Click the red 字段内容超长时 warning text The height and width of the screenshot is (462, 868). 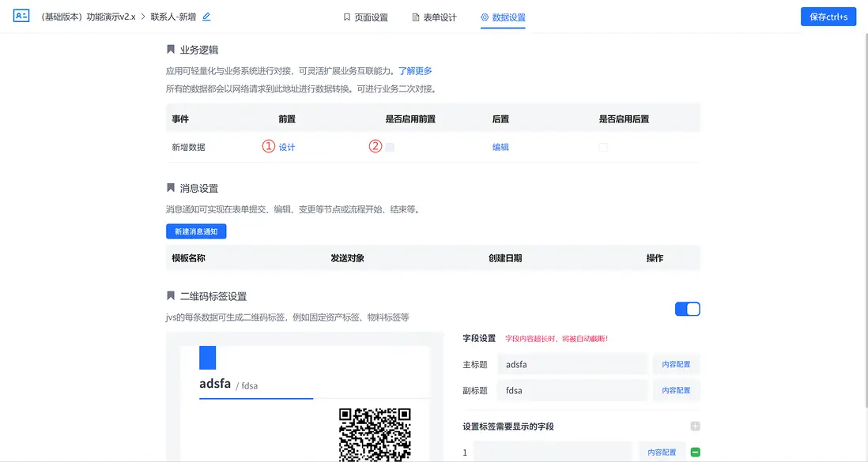pyautogui.click(x=557, y=339)
